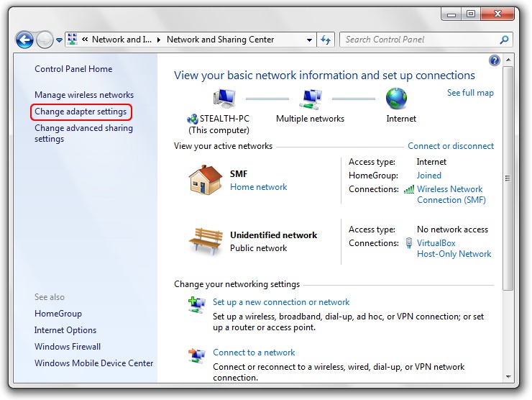Click the Joined HomeGroup link

429,176
